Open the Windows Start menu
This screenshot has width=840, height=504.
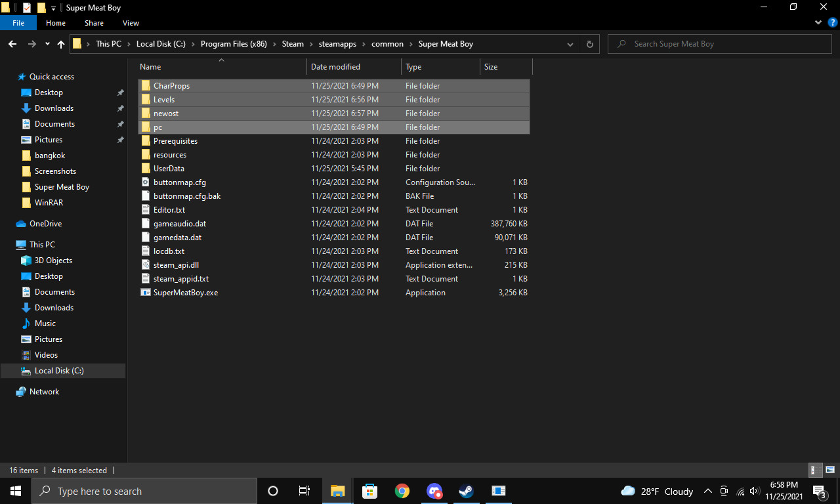pos(16,491)
